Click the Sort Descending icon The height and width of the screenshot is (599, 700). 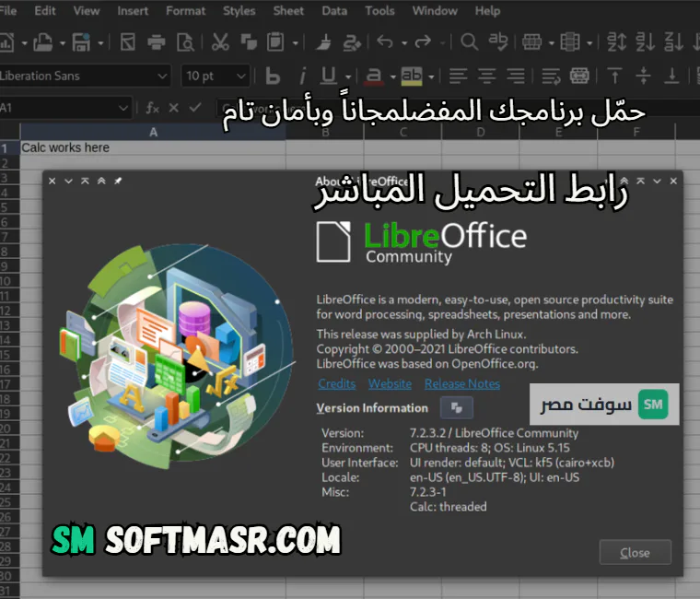(x=673, y=42)
